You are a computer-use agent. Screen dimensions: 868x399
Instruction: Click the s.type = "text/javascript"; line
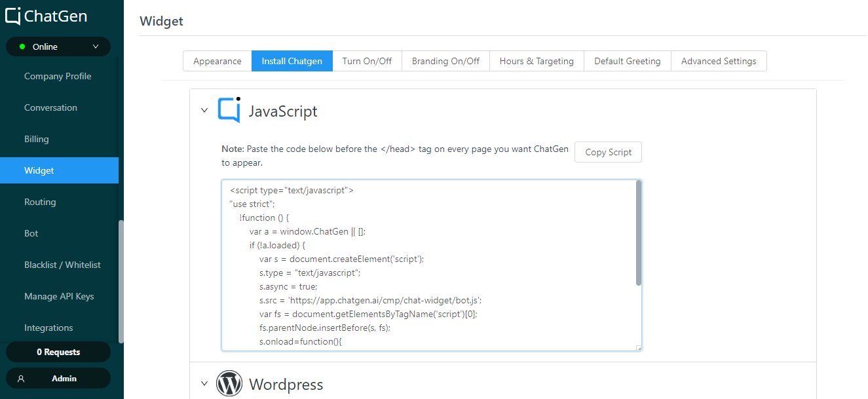tap(310, 273)
